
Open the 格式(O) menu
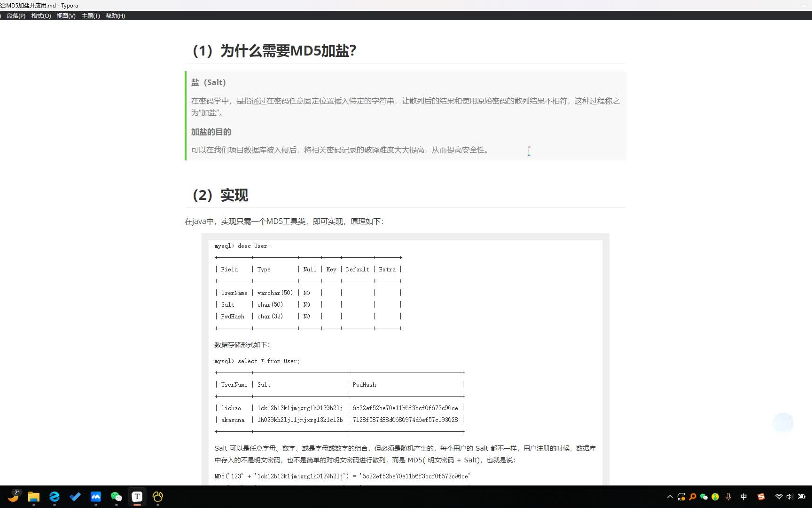coord(41,16)
